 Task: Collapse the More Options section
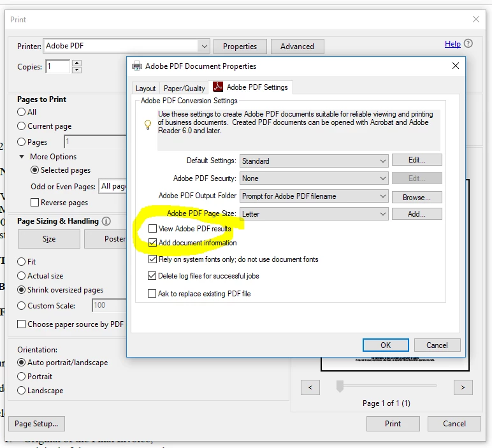[x=22, y=157]
